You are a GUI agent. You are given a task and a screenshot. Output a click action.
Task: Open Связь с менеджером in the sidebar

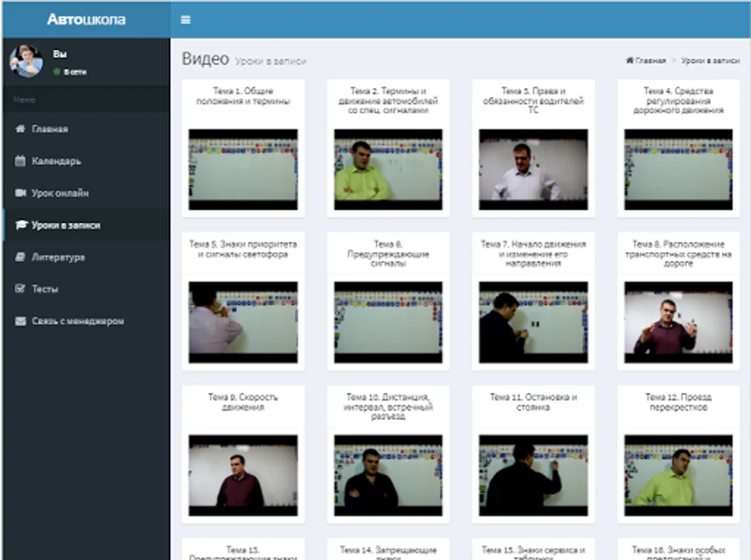(85, 322)
